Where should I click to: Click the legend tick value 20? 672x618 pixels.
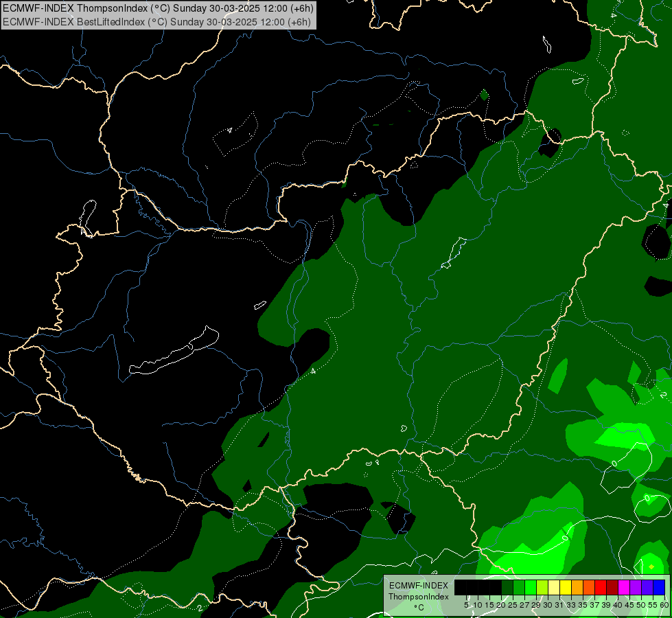coord(502,605)
